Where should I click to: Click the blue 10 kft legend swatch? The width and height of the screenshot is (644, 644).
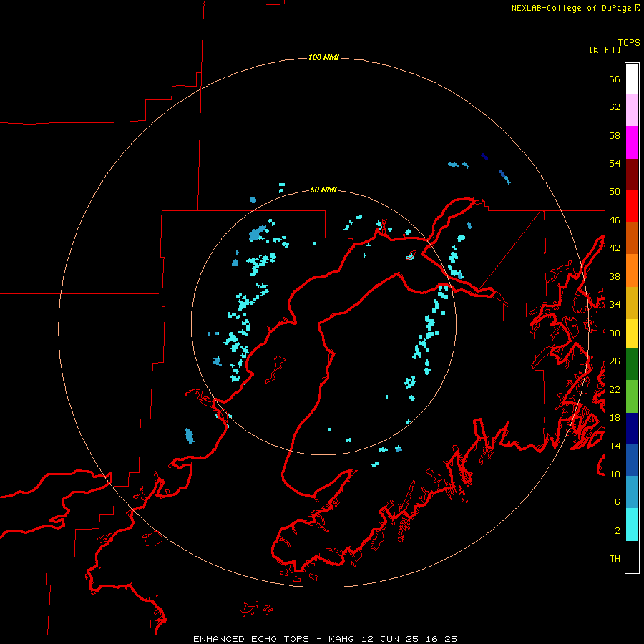coord(632,460)
